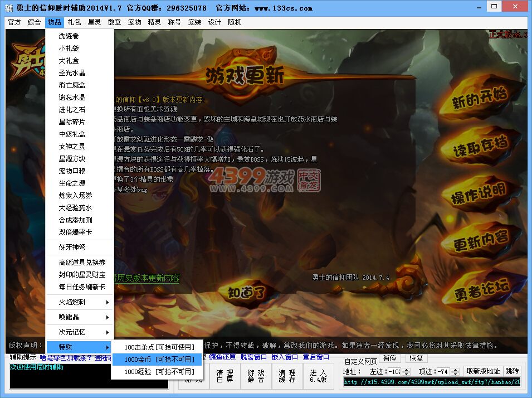Screen dimensions: 532x398
Task: Choose 大经验药水 menu item
Action: [x=80, y=207]
